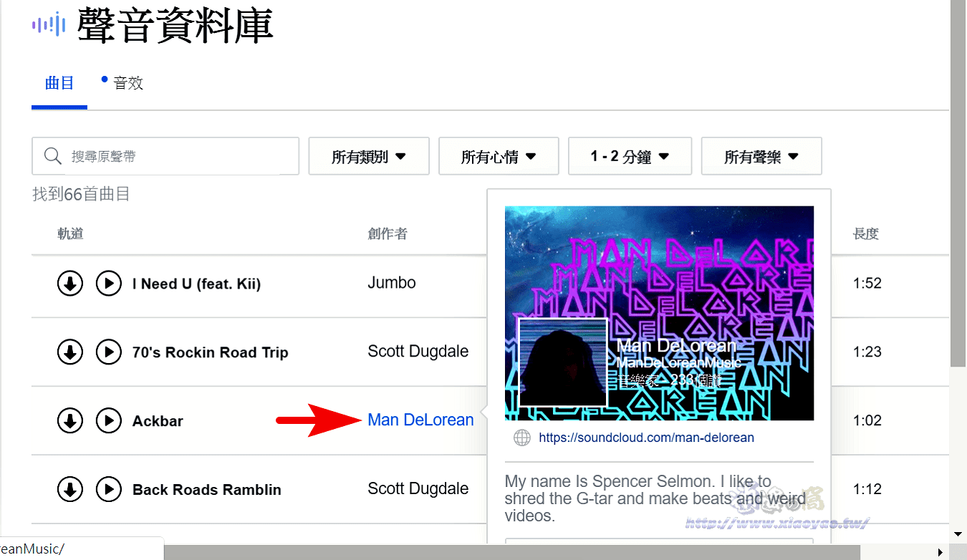
Task: Open the 所有類別 category dropdown
Action: click(x=368, y=155)
